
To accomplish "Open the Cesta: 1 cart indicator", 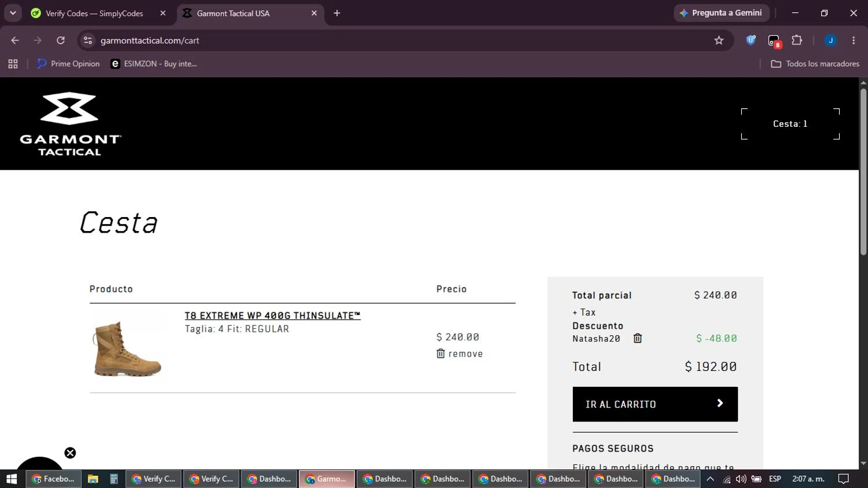I will click(x=790, y=124).
